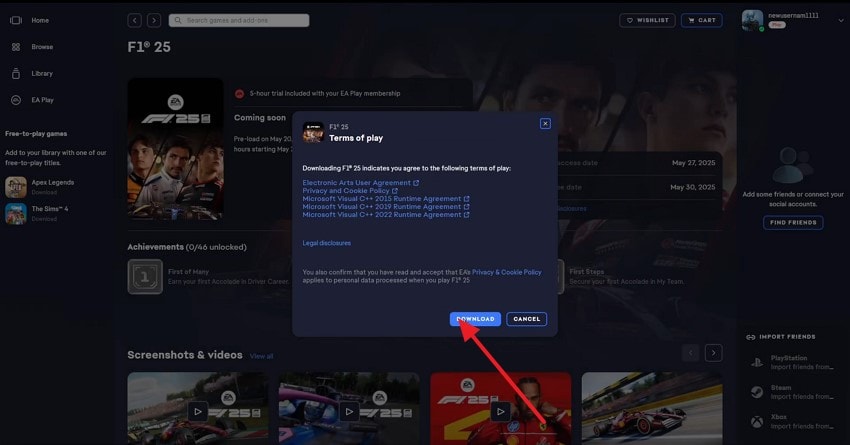Open Legal disclosures link in dialog
The image size is (850, 445).
click(x=326, y=243)
